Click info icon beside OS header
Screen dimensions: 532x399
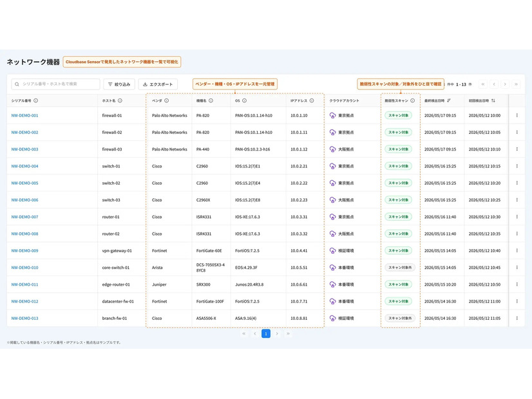(x=244, y=100)
